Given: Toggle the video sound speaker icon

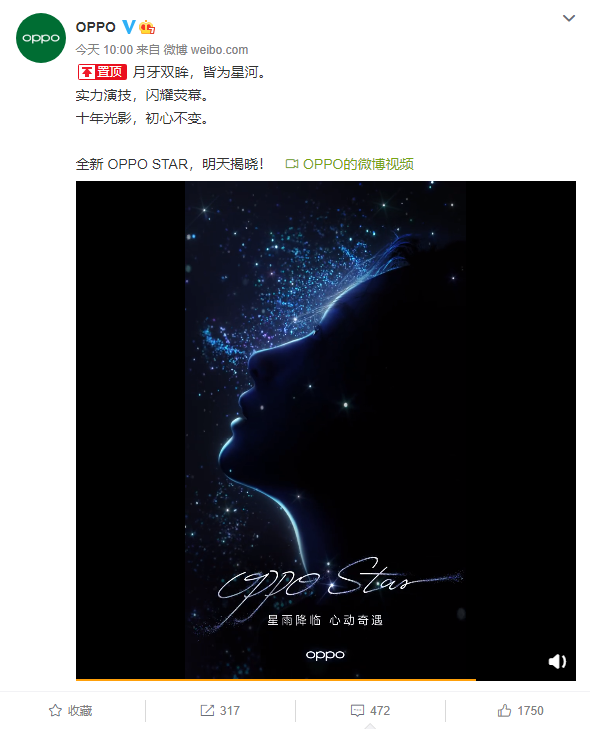Looking at the screenshot, I should coord(557,661).
